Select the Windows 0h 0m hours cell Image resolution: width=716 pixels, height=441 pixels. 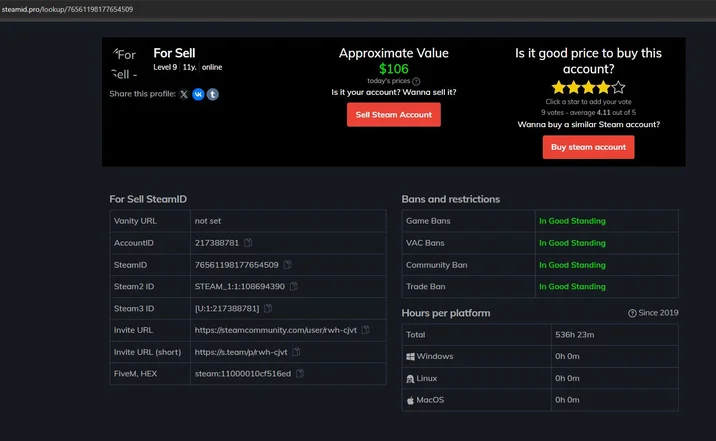[614, 356]
